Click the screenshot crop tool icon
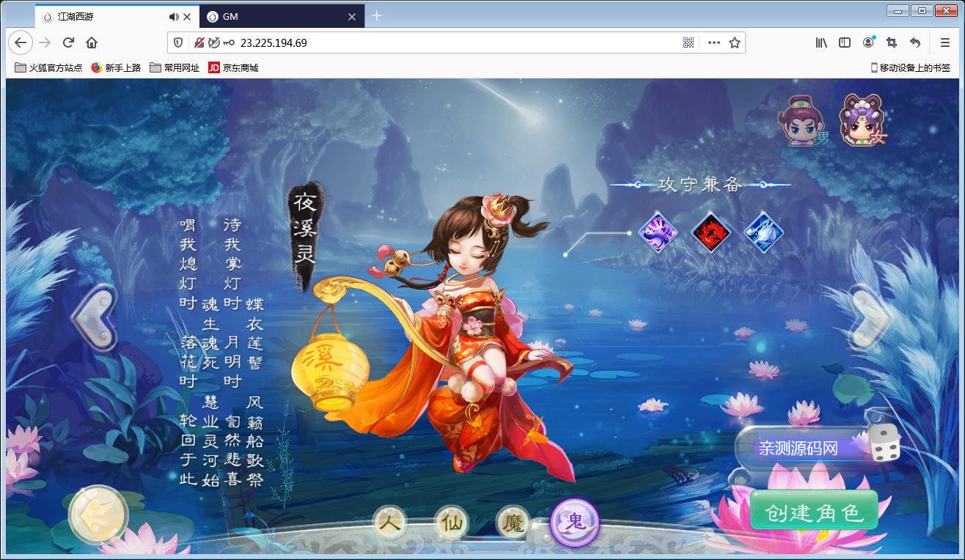The image size is (965, 560). tap(892, 43)
